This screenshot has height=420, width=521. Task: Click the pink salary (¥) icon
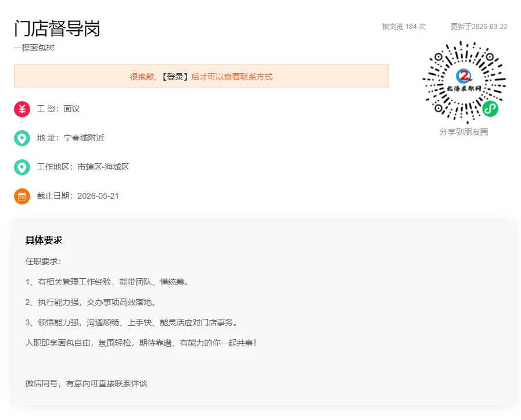tap(21, 109)
